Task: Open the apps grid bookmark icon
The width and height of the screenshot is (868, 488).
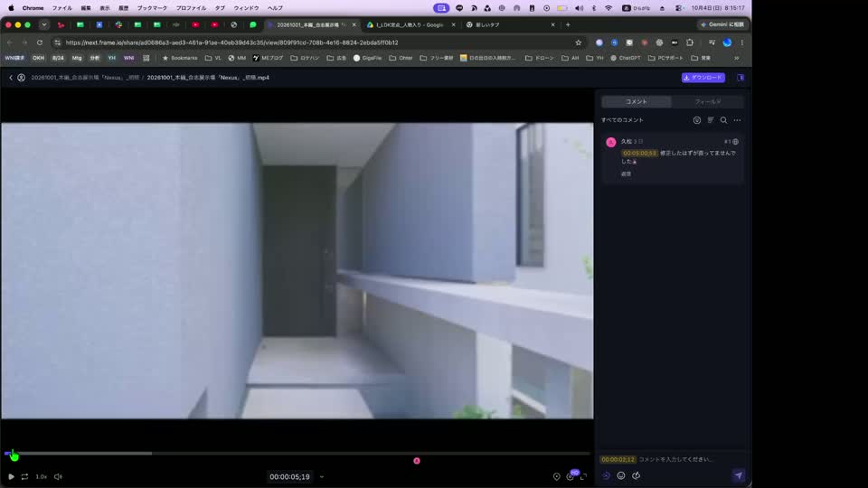Action: point(146,58)
